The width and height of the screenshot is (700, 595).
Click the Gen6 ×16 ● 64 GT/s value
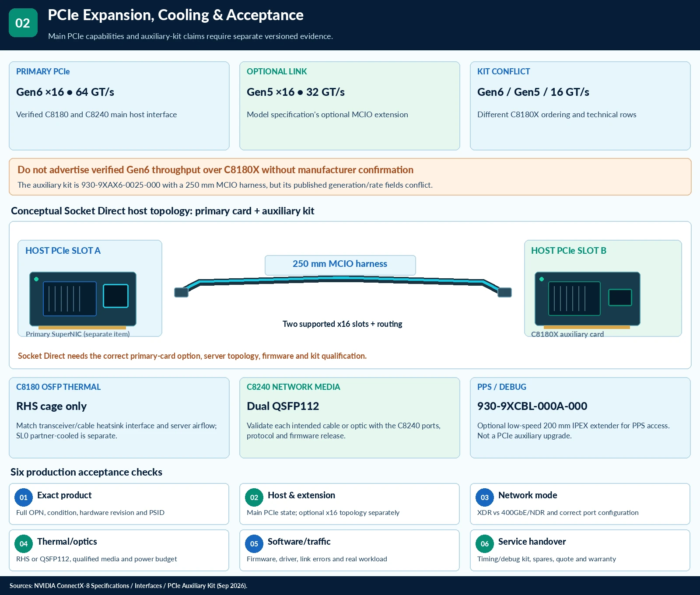(x=65, y=92)
